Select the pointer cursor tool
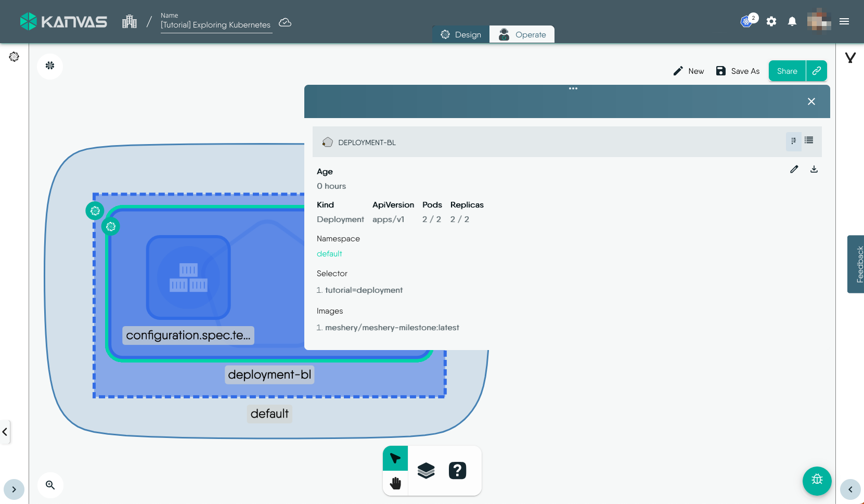 click(395, 458)
